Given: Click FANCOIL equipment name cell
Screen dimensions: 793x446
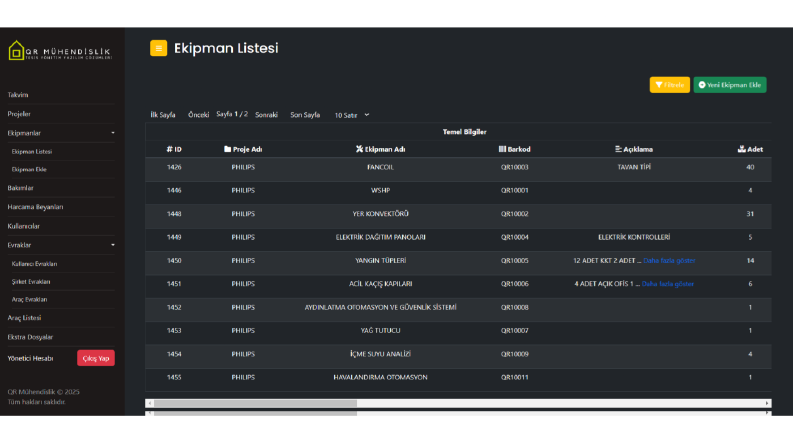Looking at the screenshot, I should [x=380, y=167].
